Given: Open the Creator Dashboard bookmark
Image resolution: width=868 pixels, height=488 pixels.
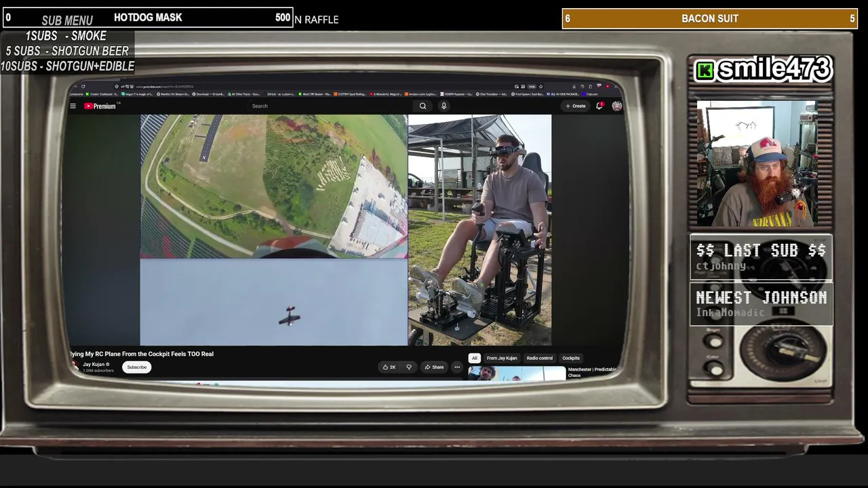Looking at the screenshot, I should [x=102, y=94].
